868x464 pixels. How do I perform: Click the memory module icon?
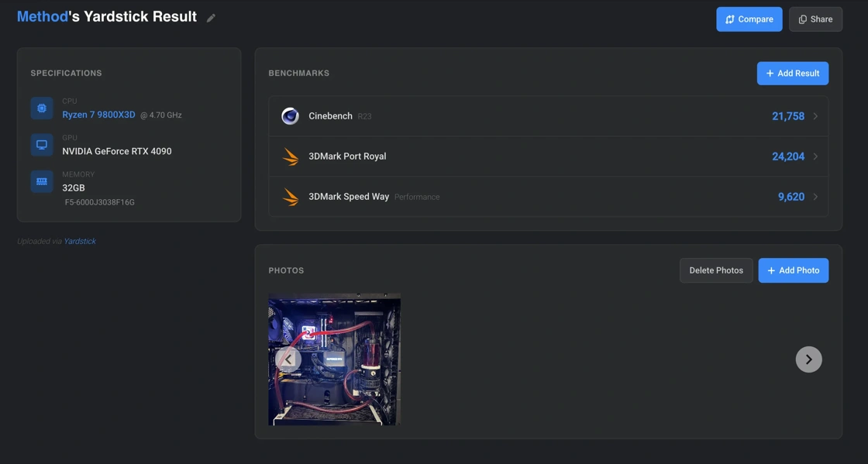point(42,181)
